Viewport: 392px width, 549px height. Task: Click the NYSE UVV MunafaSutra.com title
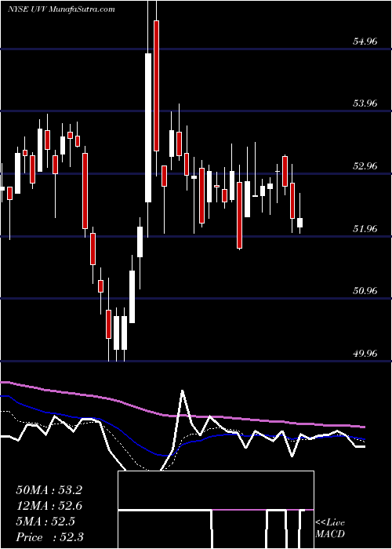point(61,9)
